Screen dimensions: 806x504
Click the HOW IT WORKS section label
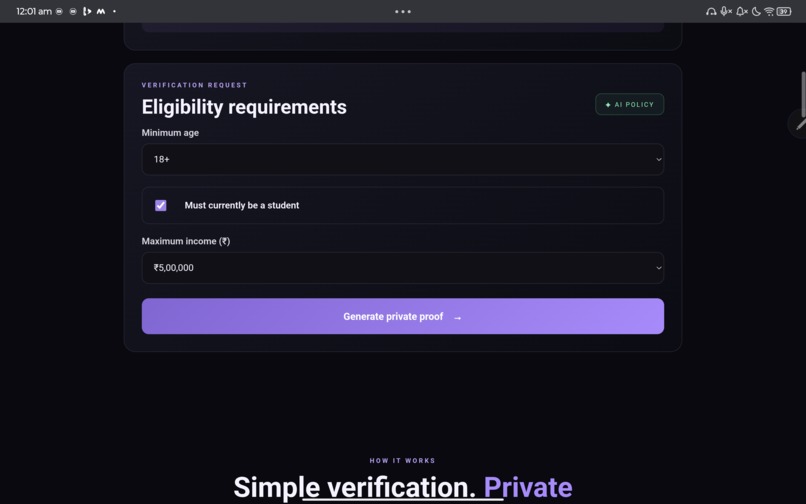(x=402, y=460)
